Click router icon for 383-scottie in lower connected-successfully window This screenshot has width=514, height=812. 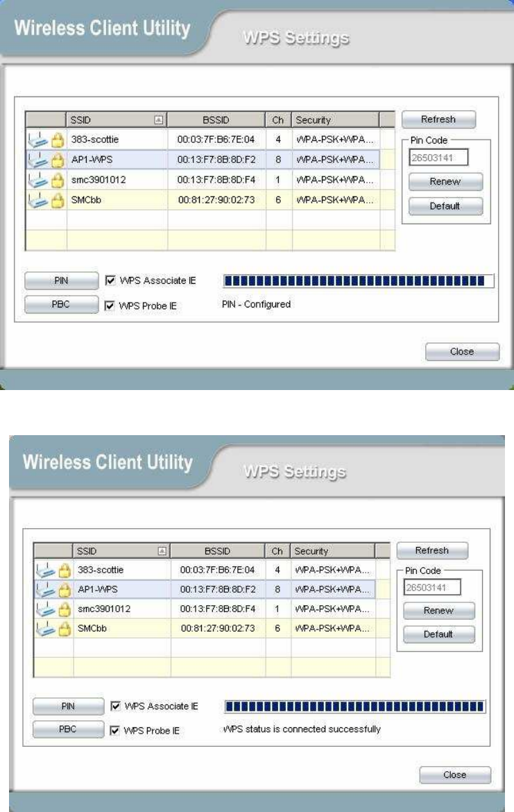(x=46, y=570)
